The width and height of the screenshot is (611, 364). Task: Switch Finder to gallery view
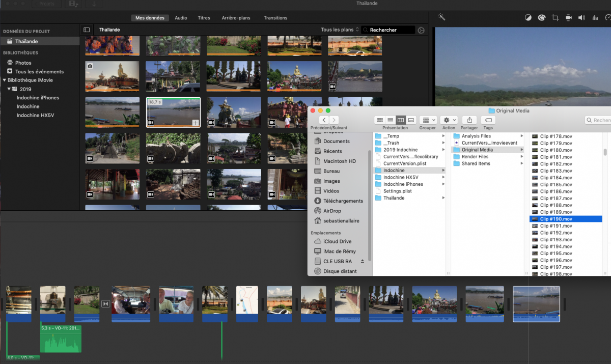(411, 120)
